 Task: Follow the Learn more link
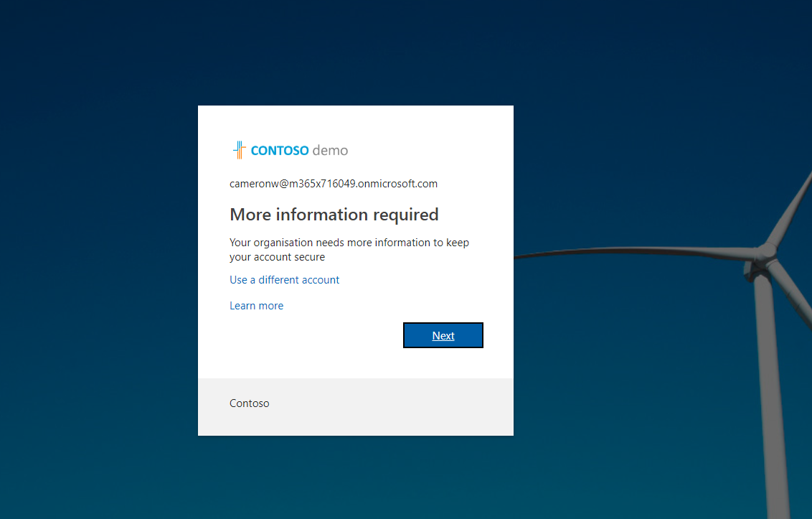tap(256, 306)
